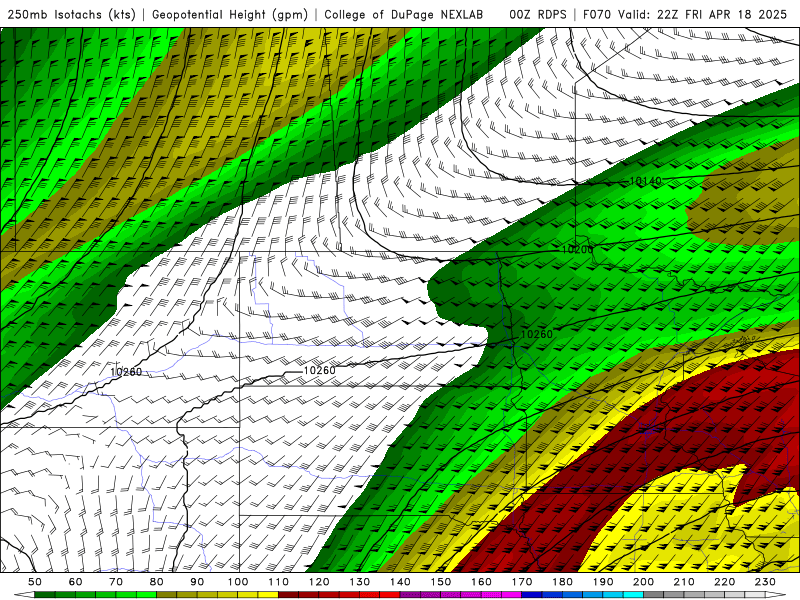This screenshot has height=600, width=800.
Task: Click the 140 value on the color scale
Action: (400, 582)
